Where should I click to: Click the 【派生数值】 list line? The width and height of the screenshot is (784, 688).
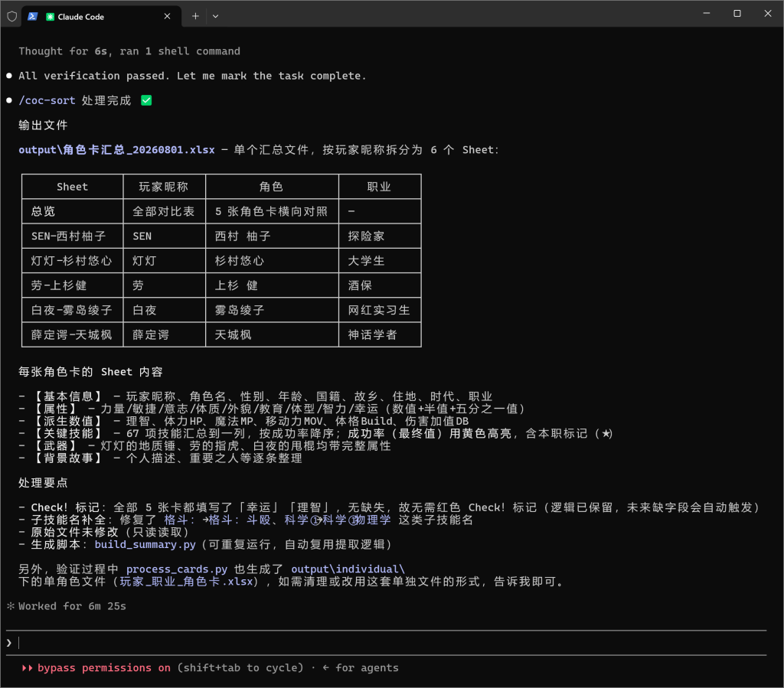[243, 421]
